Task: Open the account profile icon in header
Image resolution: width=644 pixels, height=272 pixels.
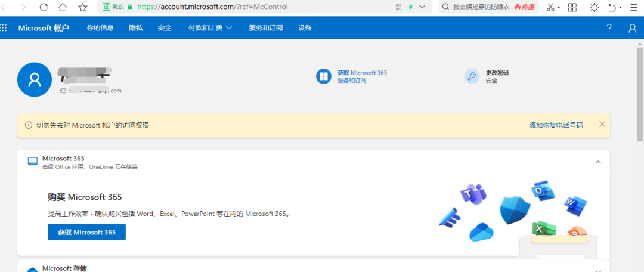Action: tap(633, 28)
